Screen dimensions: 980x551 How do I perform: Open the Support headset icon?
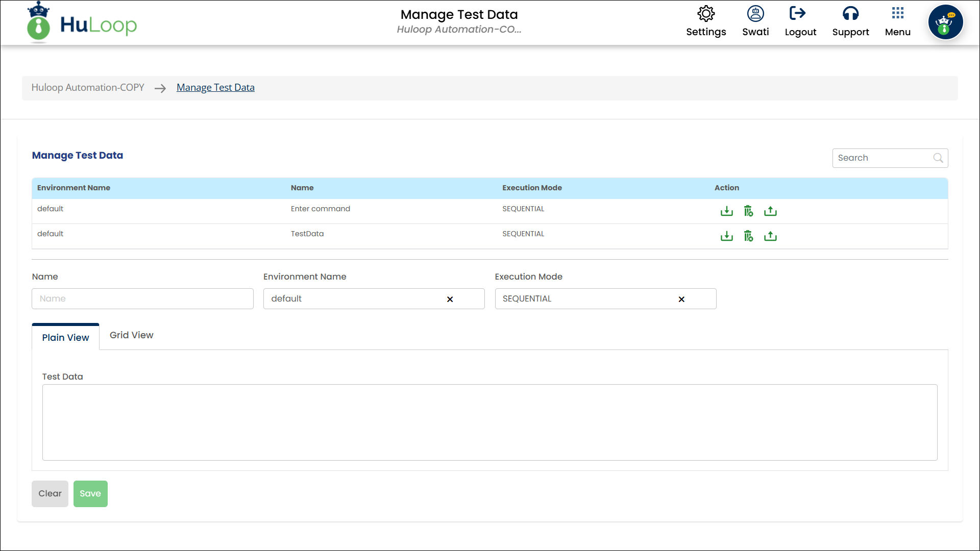(x=850, y=14)
